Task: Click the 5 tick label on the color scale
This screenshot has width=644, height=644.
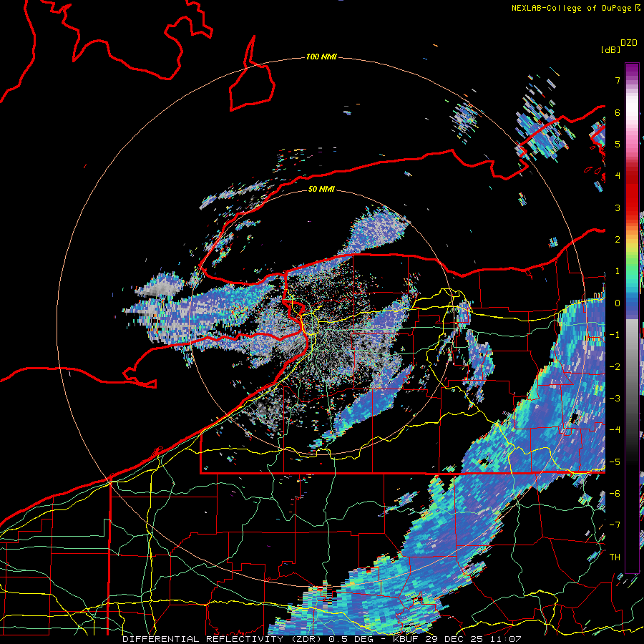Action: coord(618,144)
